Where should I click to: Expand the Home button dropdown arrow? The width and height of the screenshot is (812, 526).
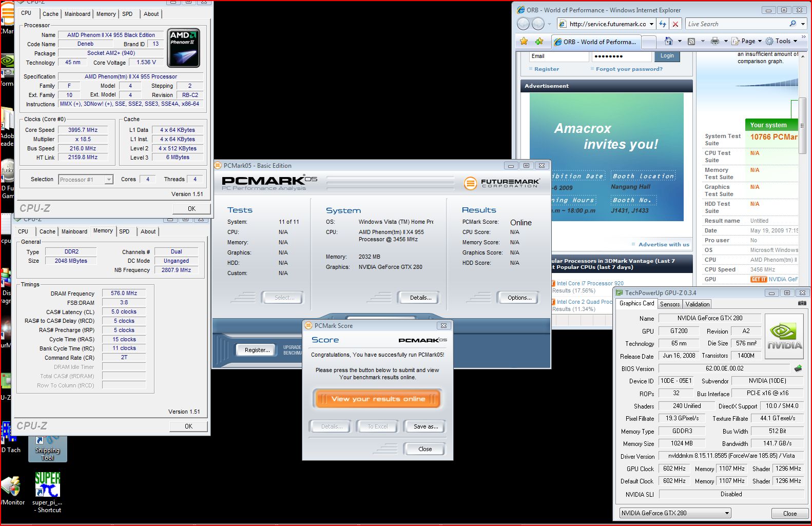coord(680,41)
